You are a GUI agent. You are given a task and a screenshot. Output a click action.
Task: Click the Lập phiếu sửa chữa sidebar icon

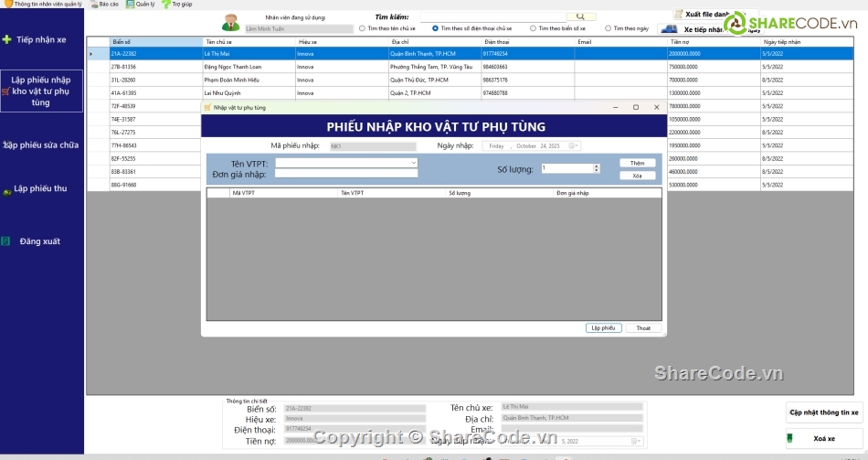[x=5, y=144]
